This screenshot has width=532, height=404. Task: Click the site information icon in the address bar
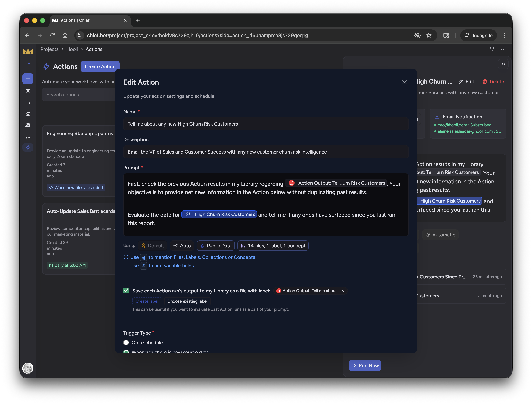coord(80,35)
